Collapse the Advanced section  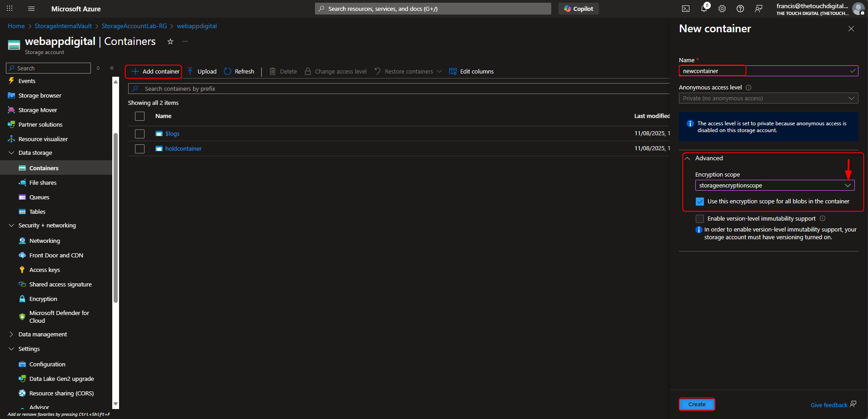(688, 158)
